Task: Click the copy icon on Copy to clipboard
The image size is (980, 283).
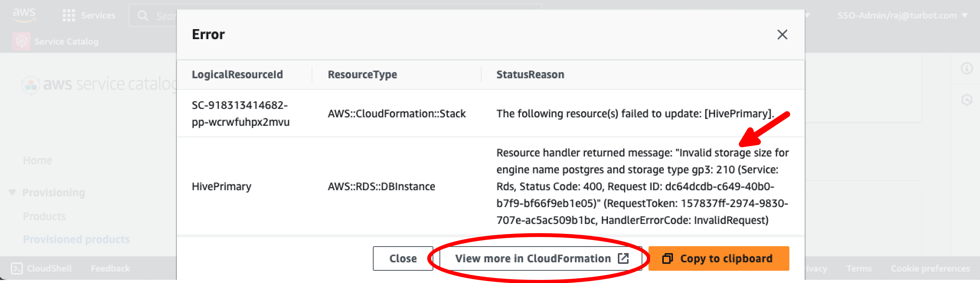Action: [668, 258]
